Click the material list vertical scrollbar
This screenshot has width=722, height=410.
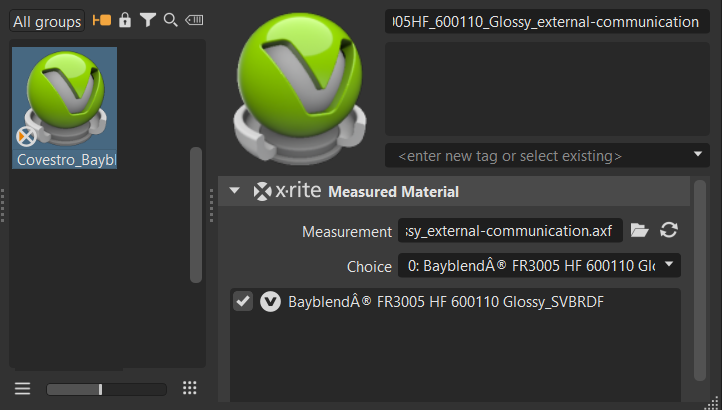[x=196, y=215]
